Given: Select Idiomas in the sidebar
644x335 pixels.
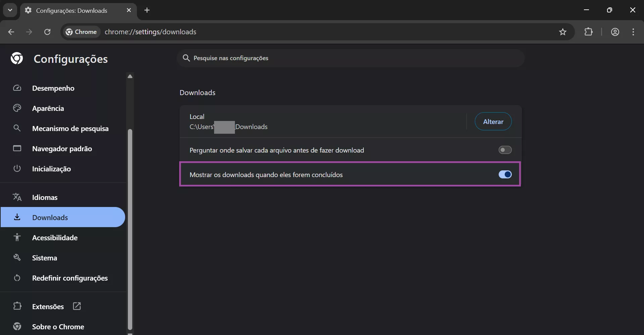Looking at the screenshot, I should click(x=45, y=197).
